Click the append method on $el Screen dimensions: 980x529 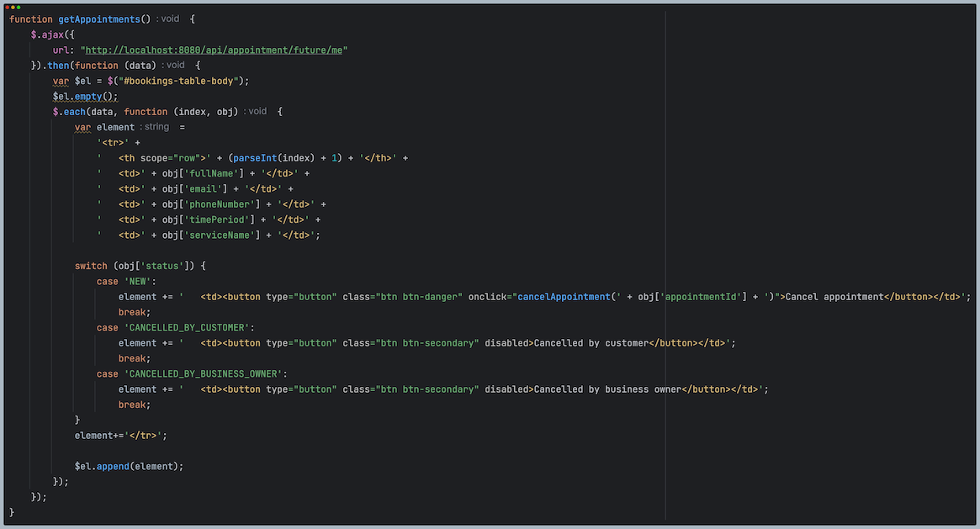pyautogui.click(x=113, y=466)
